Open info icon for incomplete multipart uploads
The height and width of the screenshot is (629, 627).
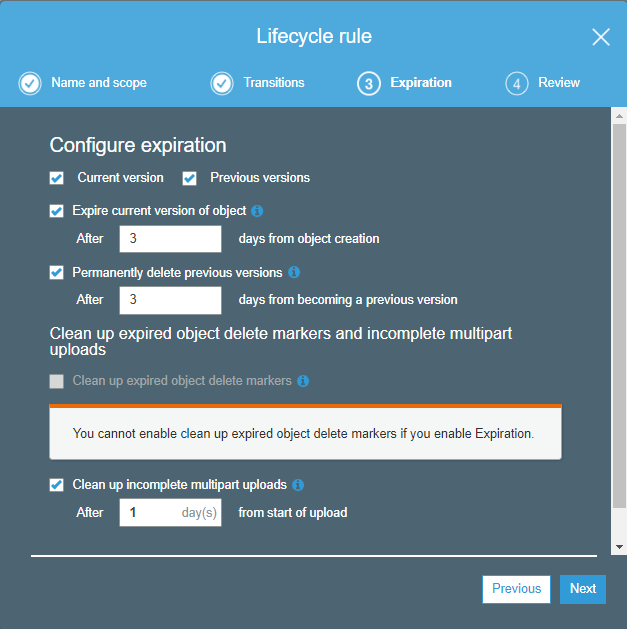(298, 485)
